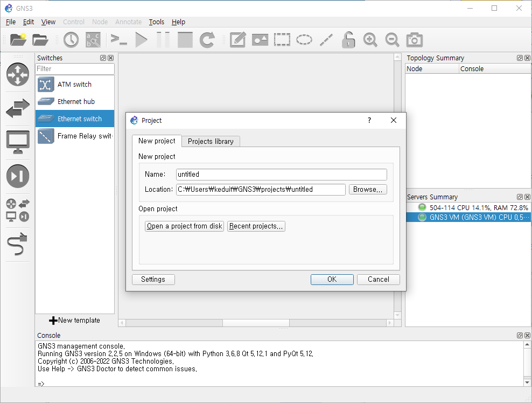Click the Zoom out magnifier icon
Viewport: 532px width, 403px height.
(x=392, y=40)
